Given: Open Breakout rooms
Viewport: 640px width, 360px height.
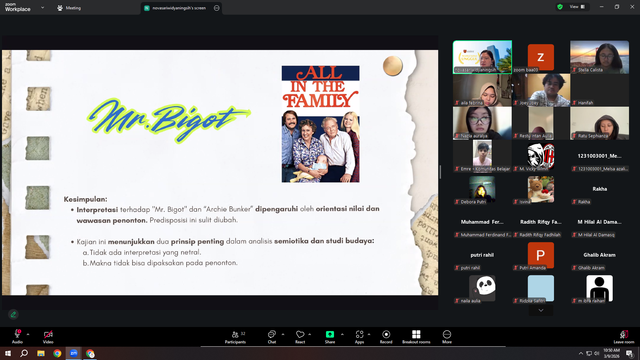Looking at the screenshot, I should coord(416,337).
